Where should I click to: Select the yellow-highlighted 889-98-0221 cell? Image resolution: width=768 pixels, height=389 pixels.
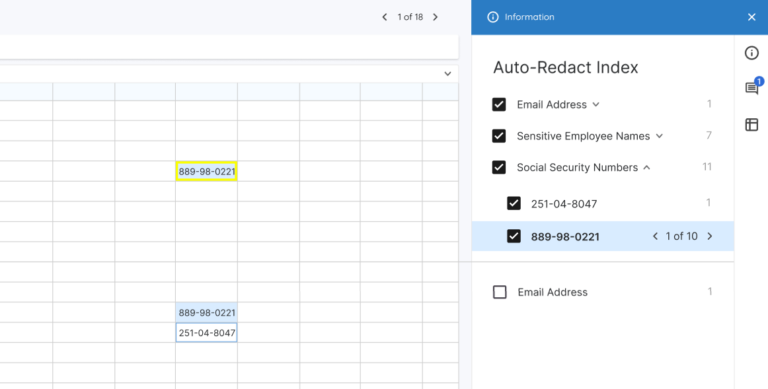pyautogui.click(x=207, y=171)
